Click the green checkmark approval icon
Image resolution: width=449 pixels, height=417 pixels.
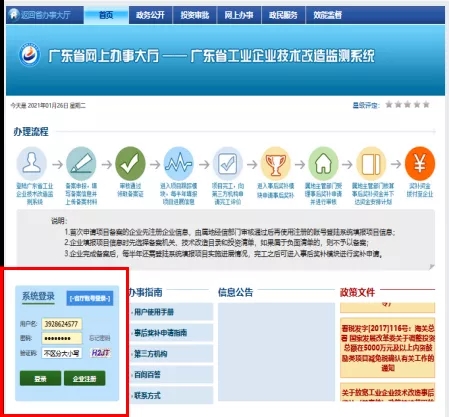130,164
